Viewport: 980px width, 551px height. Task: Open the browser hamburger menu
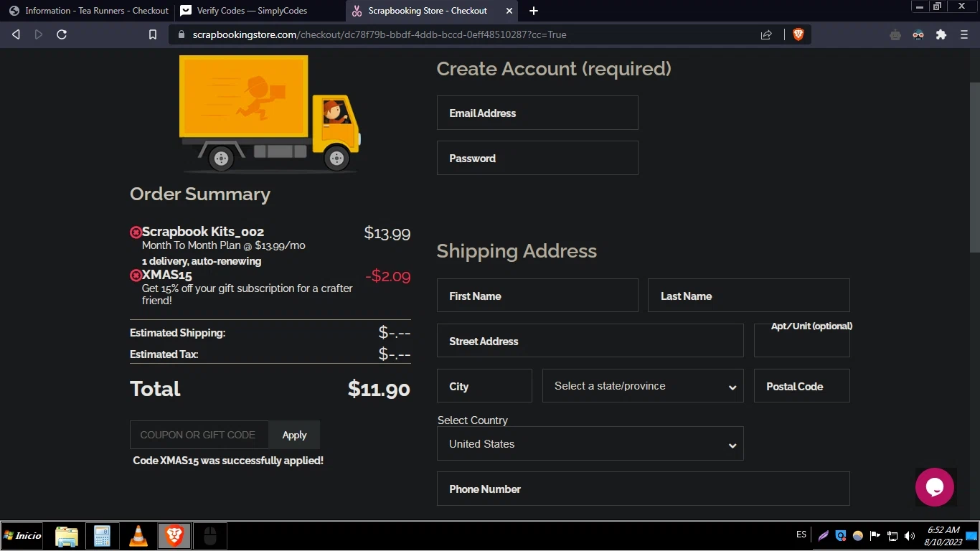pos(964,34)
